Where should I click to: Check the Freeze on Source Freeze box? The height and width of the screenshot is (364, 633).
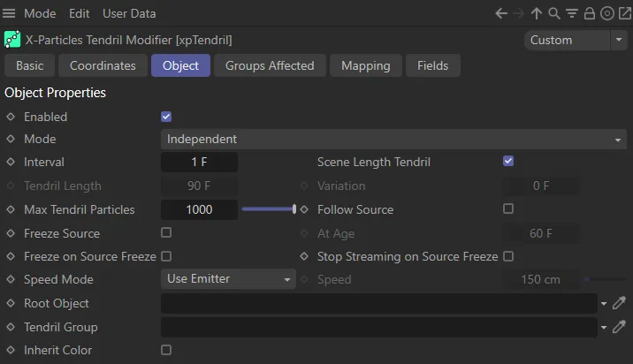[166, 256]
